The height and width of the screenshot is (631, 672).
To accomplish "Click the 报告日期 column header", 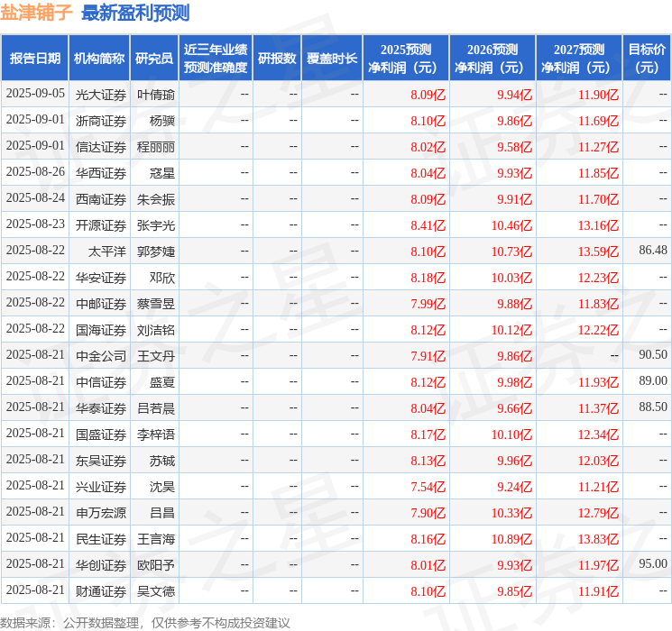I will [34, 59].
